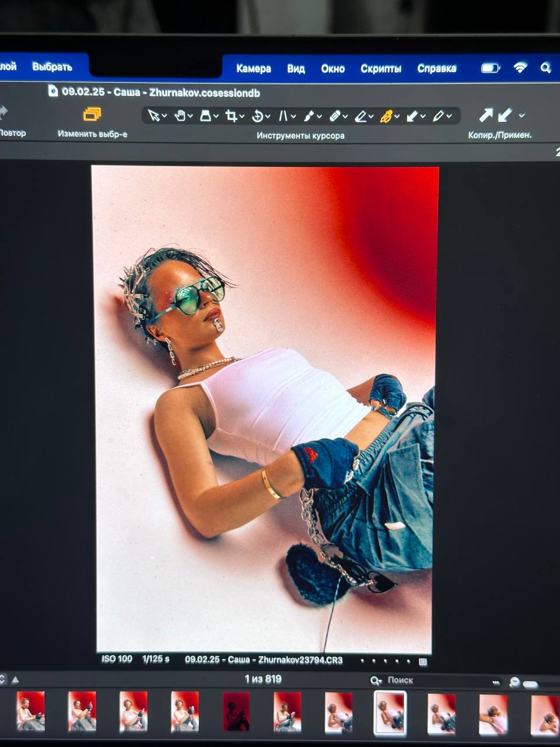
Task: Set one-star rating with first rating dot
Action: (x=362, y=661)
